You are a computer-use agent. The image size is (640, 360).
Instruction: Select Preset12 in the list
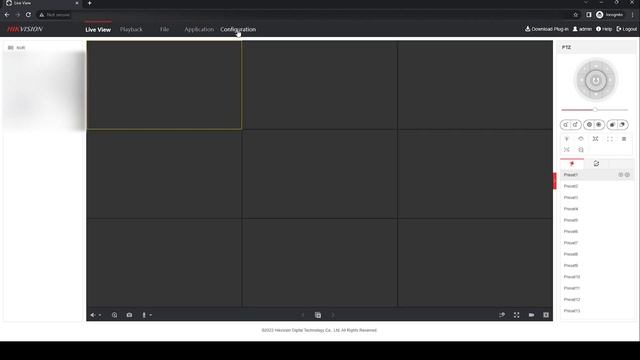597,300
